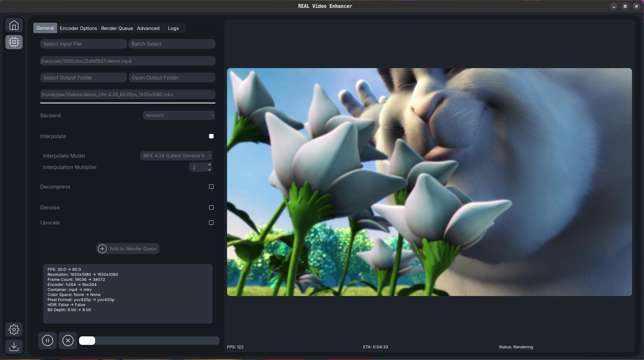Open the downloads section in the sidebar
This screenshot has height=360, width=644.
[14, 346]
